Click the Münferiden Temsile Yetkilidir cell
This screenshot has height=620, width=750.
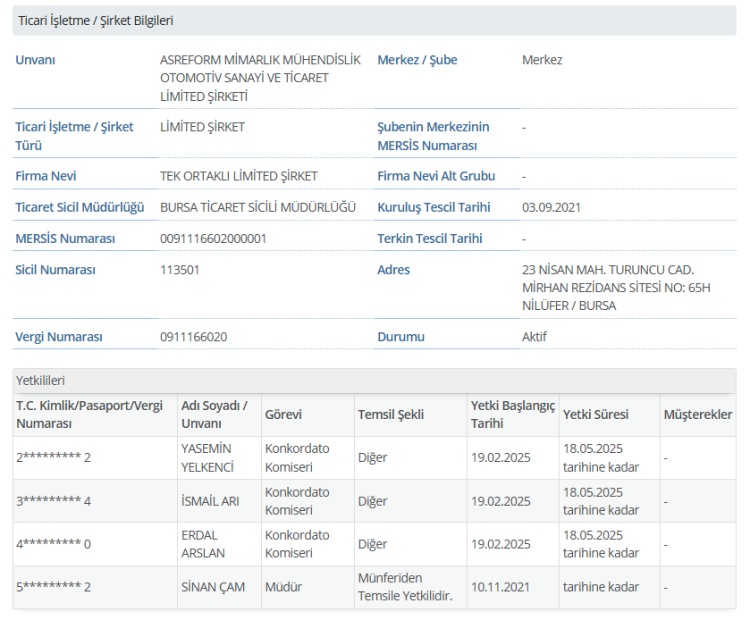(405, 587)
